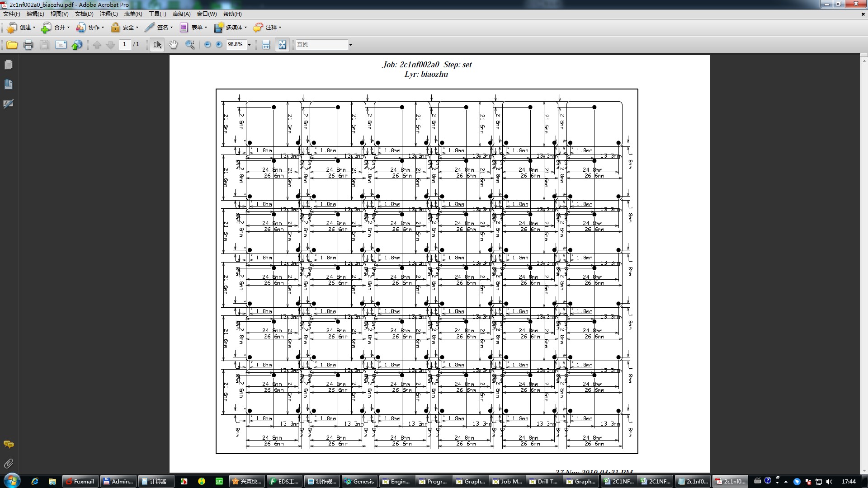Toggle Fit Page view mode

point(282,45)
